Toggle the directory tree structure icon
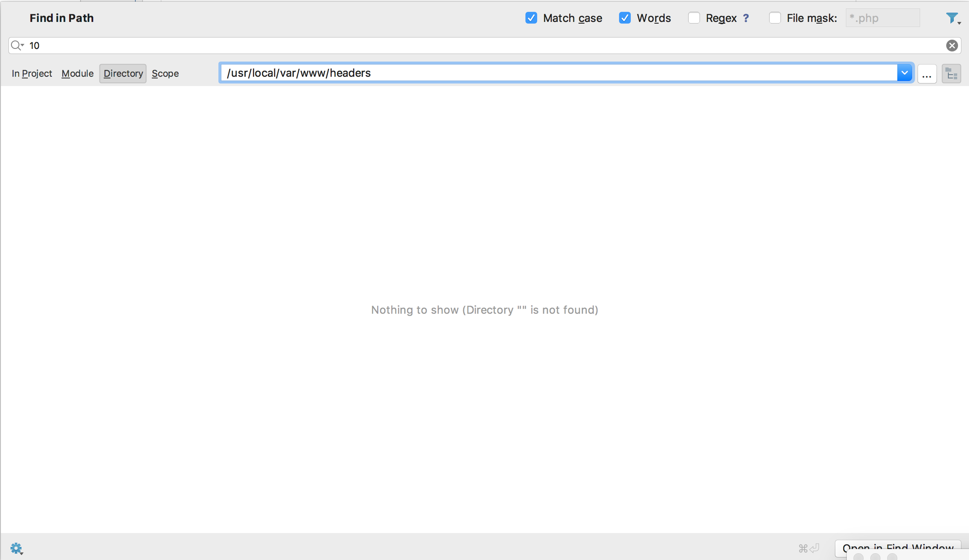 click(x=952, y=73)
